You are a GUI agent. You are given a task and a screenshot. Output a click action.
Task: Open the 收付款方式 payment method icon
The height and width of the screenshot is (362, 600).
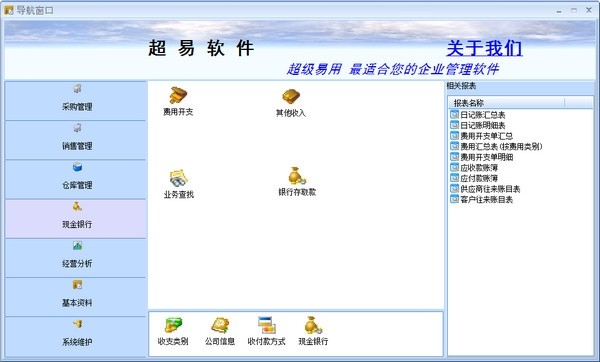[x=266, y=331]
